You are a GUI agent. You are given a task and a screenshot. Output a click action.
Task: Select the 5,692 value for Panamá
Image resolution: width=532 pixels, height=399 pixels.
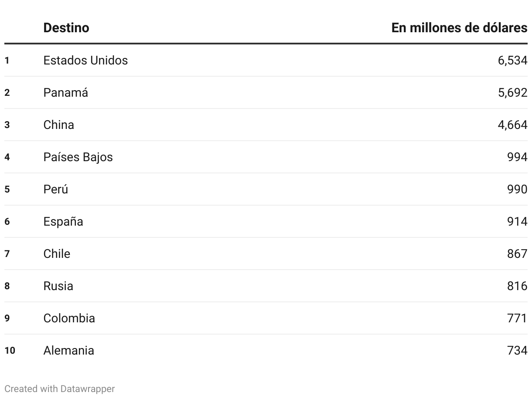pyautogui.click(x=512, y=92)
